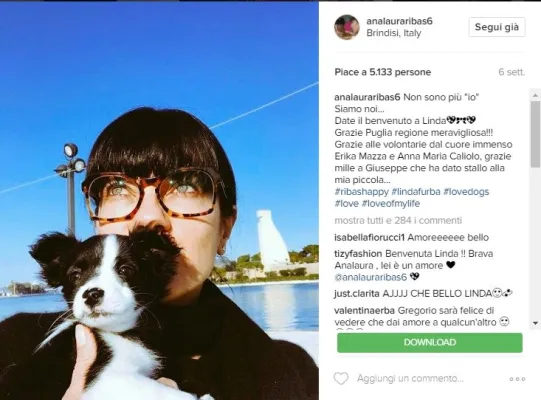
Task: Click the scrollbar down arrow in comments
Action: [x=535, y=323]
